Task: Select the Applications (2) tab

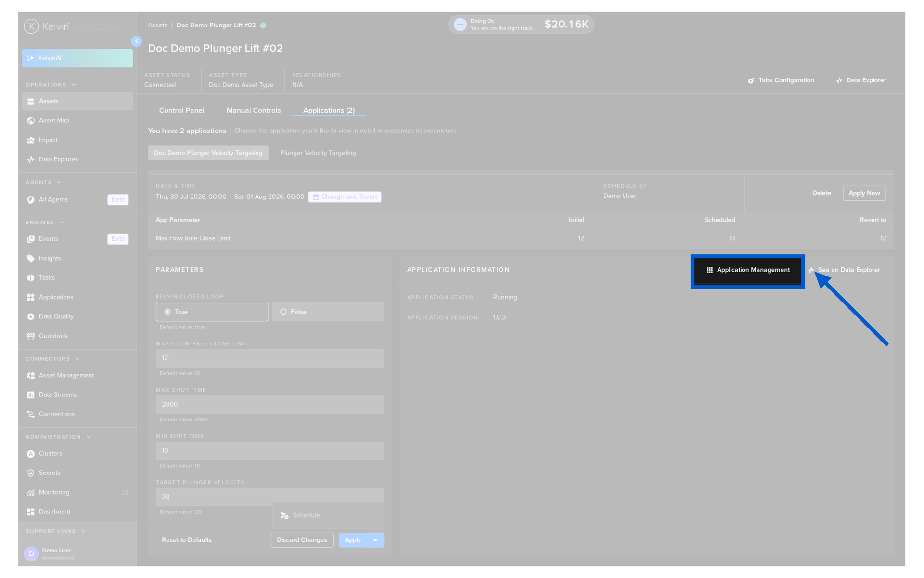Action: [329, 110]
